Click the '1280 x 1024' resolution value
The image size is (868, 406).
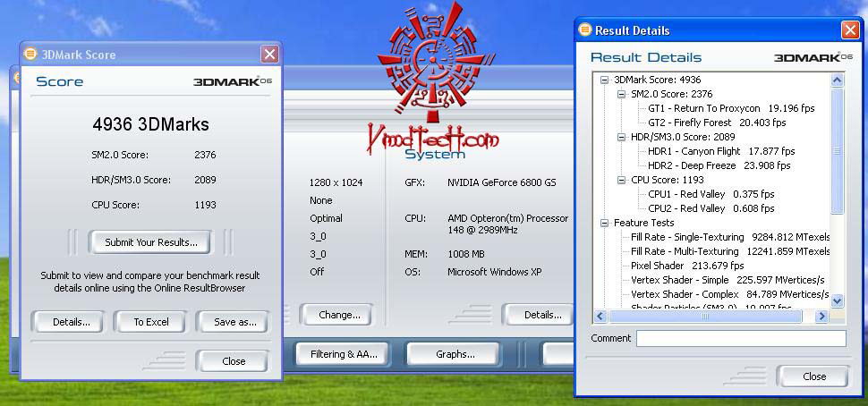pyautogui.click(x=336, y=182)
